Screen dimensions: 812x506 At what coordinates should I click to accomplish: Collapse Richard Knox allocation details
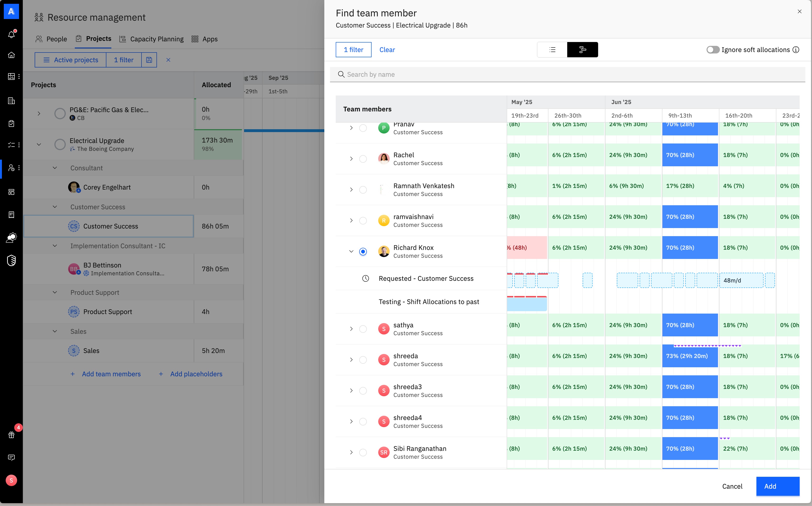(x=351, y=251)
